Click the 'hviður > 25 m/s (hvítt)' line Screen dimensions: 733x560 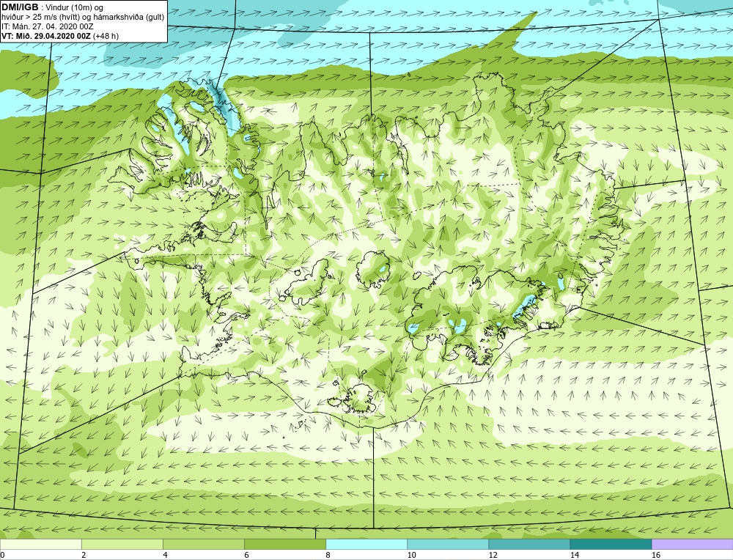pyautogui.click(x=40, y=18)
